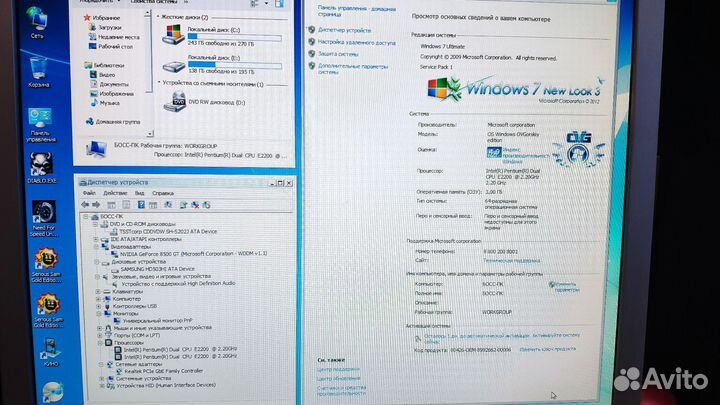Click Центр обновления link under См. также
This screenshot has width=720, height=405.
click(338, 379)
